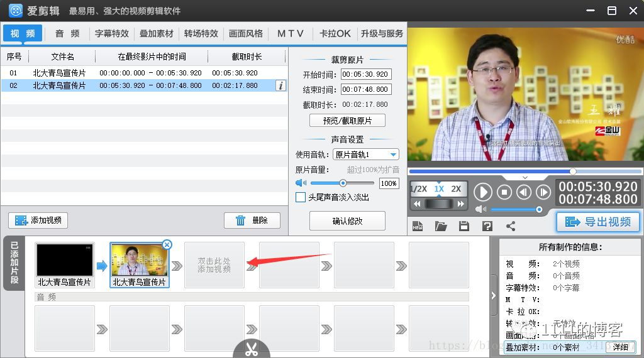This screenshot has width=644, height=358.
Task: Mute via the 原片音量 speaker icon
Action: point(301,183)
